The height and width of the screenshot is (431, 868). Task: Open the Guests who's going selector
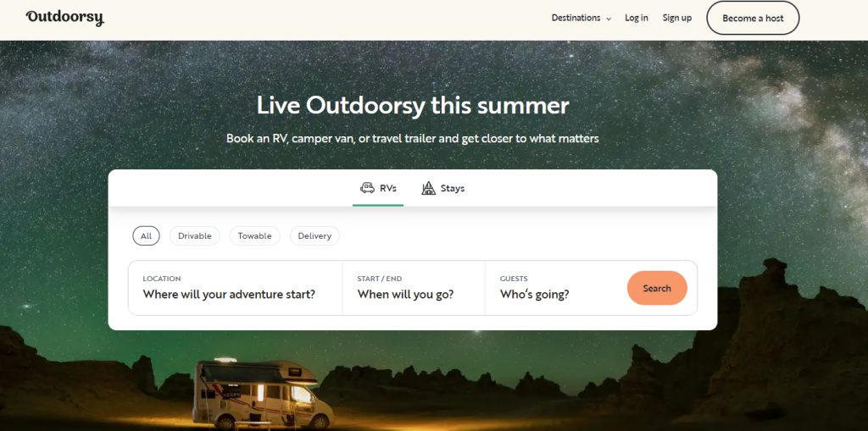554,288
